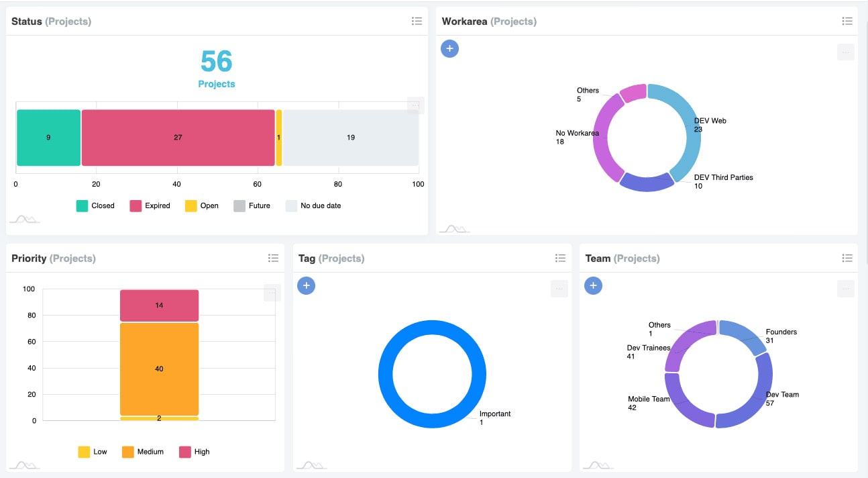Click the Status (Projects) panel title
The width and height of the screenshot is (868, 478).
(x=51, y=21)
